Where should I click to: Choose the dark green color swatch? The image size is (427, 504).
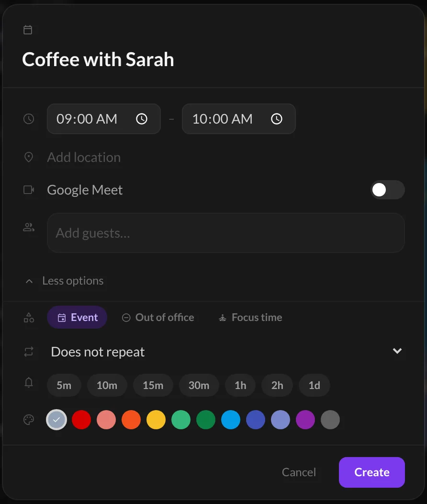(206, 420)
